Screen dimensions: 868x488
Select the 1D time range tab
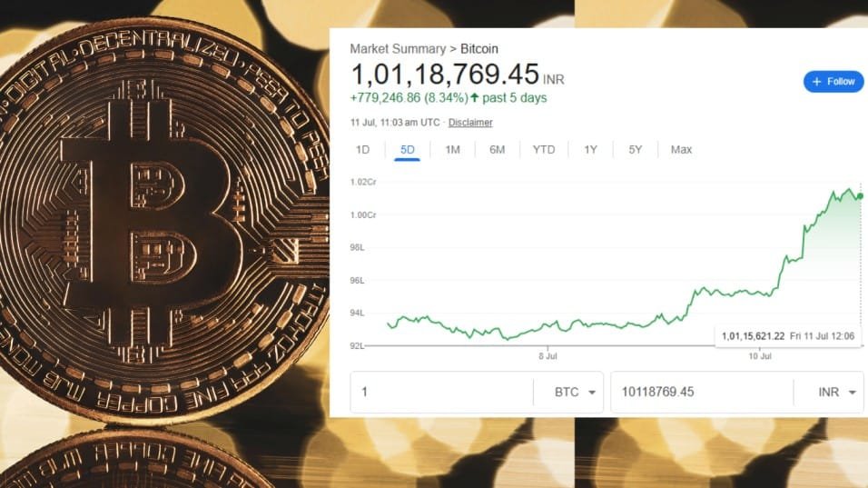pyautogui.click(x=362, y=149)
